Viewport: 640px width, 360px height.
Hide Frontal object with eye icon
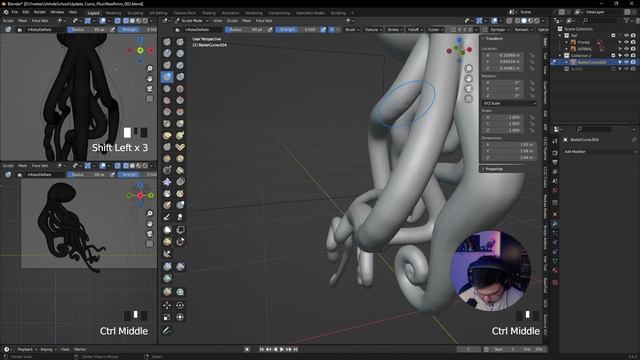click(627, 42)
